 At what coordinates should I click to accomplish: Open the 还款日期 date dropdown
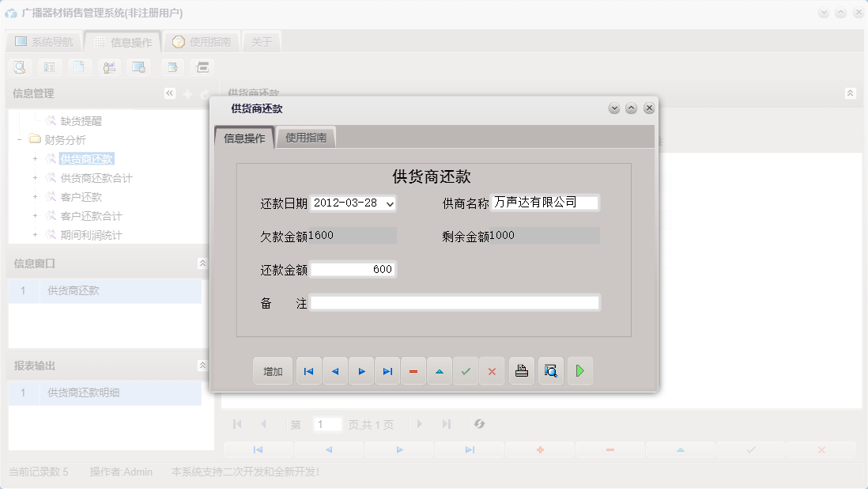[389, 203]
